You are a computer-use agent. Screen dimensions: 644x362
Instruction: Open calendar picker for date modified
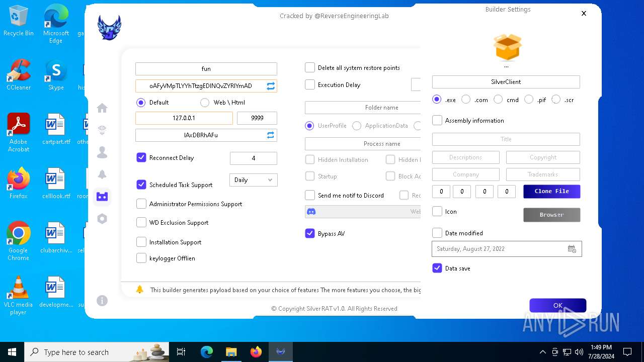click(572, 249)
